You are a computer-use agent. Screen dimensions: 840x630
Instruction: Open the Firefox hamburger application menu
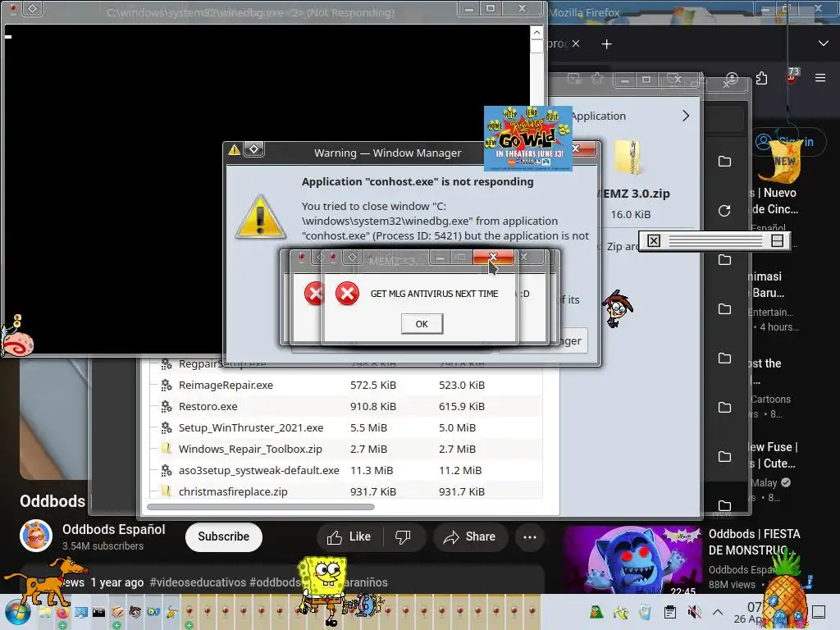click(820, 78)
